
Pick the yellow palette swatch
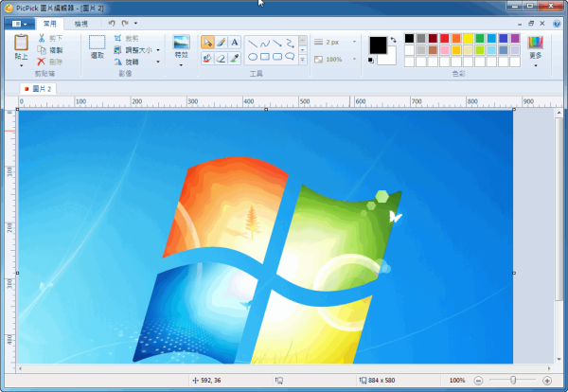click(468, 38)
